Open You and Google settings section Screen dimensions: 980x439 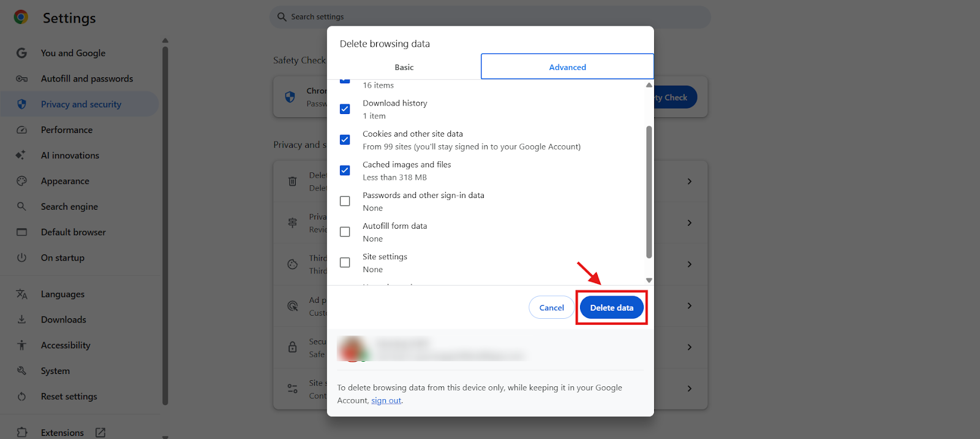point(80,53)
